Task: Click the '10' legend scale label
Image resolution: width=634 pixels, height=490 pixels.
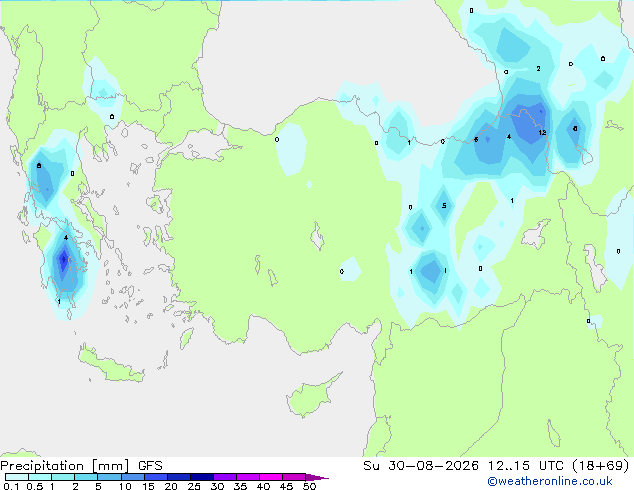Action: tap(125, 486)
